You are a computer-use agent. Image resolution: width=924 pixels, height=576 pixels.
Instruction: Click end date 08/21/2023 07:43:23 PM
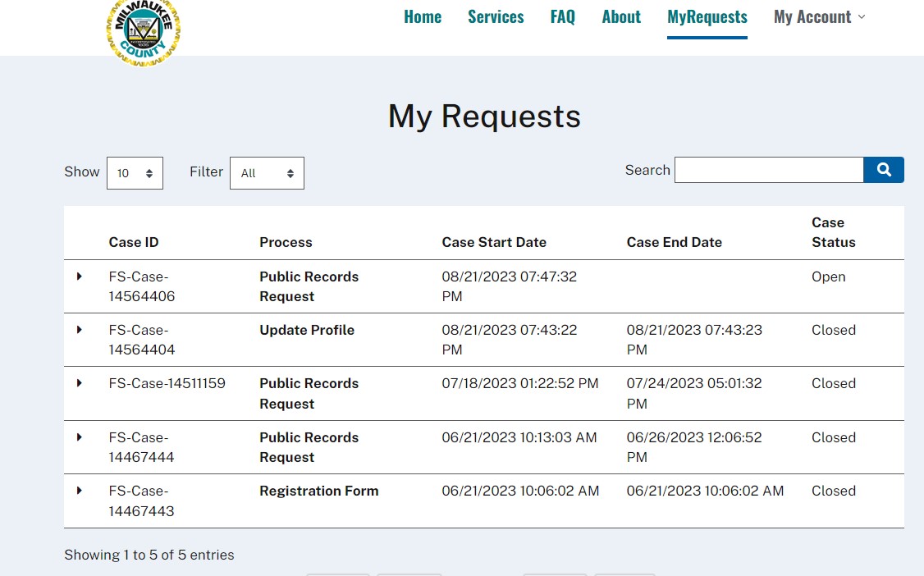click(x=694, y=340)
